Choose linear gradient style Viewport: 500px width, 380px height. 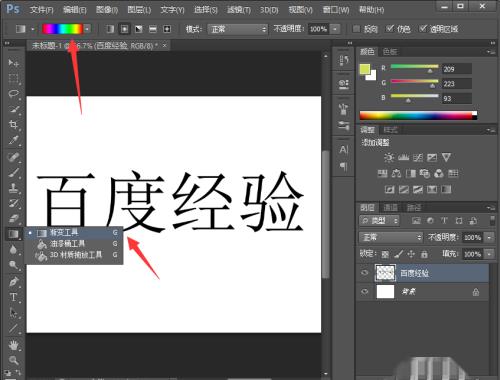click(110, 29)
